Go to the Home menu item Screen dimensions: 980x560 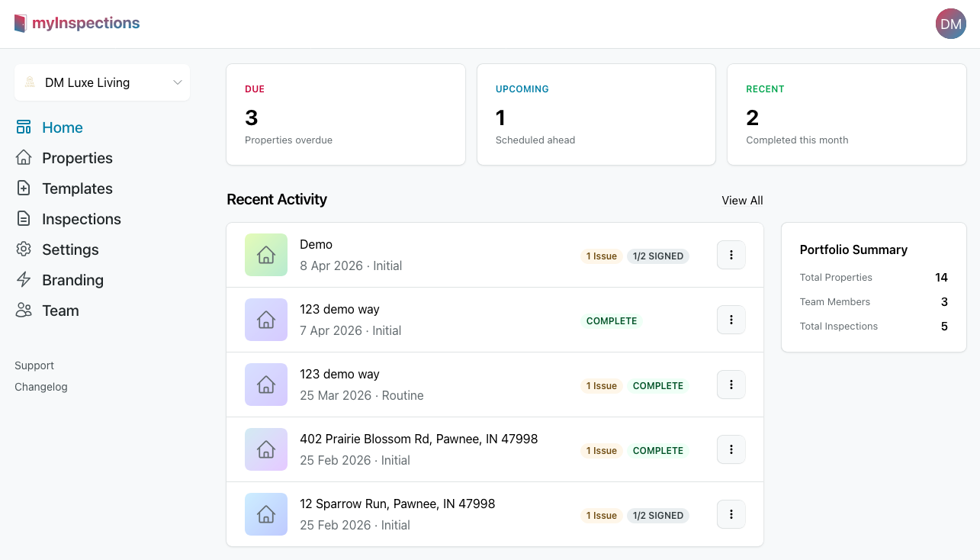[x=63, y=127]
